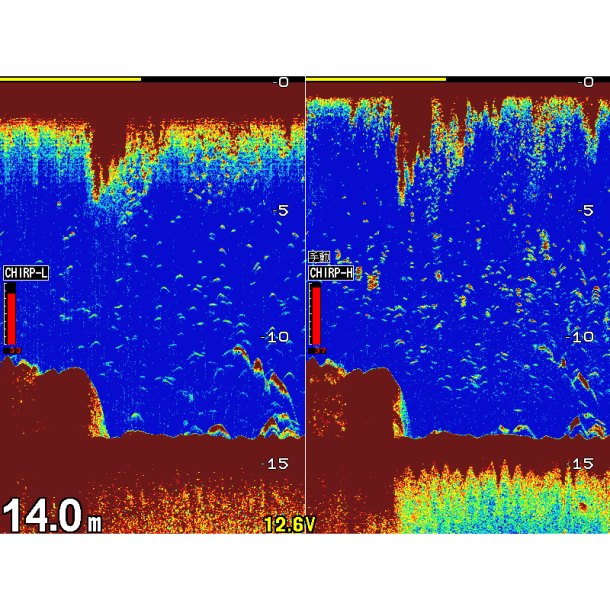This screenshot has height=610, width=610.
Task: Click the 15 depth marker in left panel
Action: coord(278,464)
